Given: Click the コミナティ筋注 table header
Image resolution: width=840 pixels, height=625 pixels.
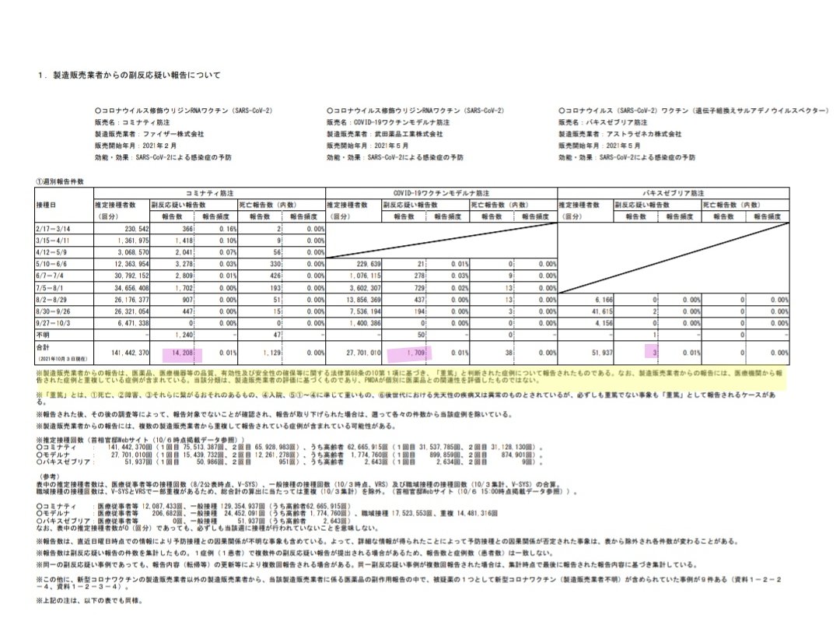Looking at the screenshot, I should 209,193.
